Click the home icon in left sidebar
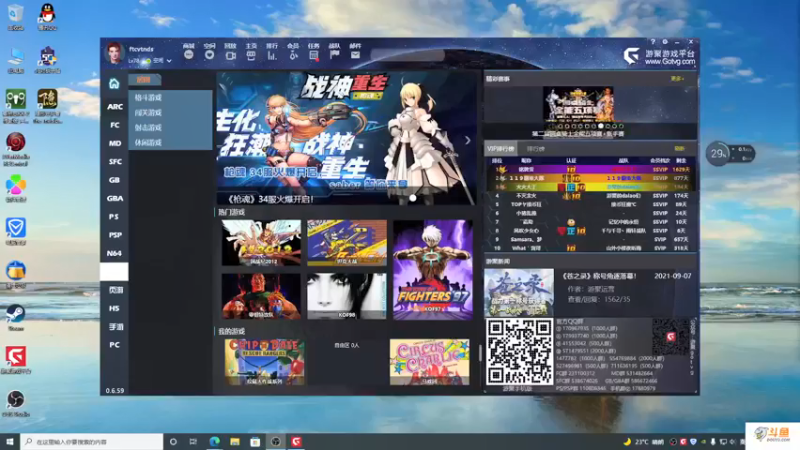The image size is (800, 450). click(114, 84)
